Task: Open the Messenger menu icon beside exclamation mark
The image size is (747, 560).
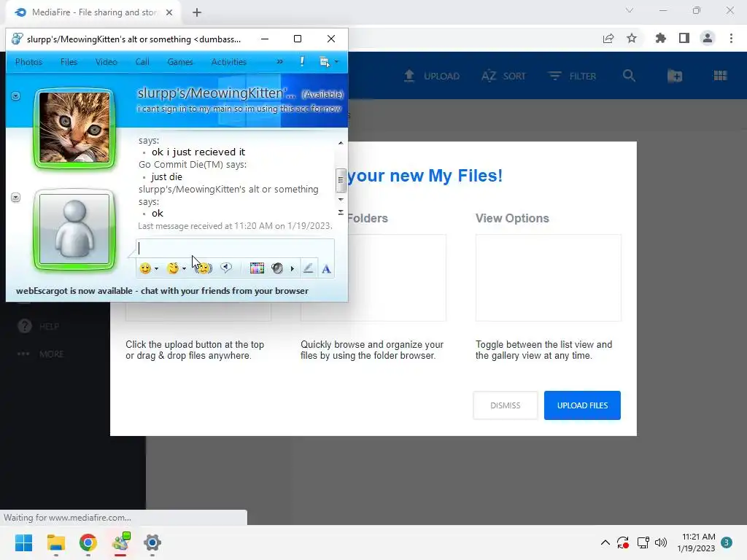Action: pos(326,62)
